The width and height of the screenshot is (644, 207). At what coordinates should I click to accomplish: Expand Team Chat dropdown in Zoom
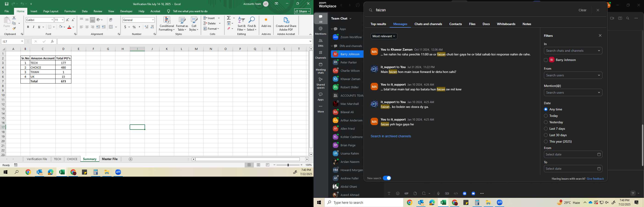point(350,19)
